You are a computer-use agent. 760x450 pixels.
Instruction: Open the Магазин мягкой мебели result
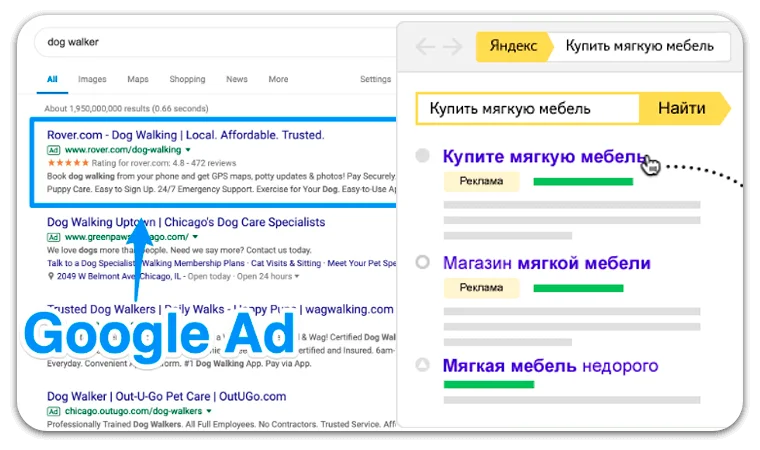click(x=547, y=263)
